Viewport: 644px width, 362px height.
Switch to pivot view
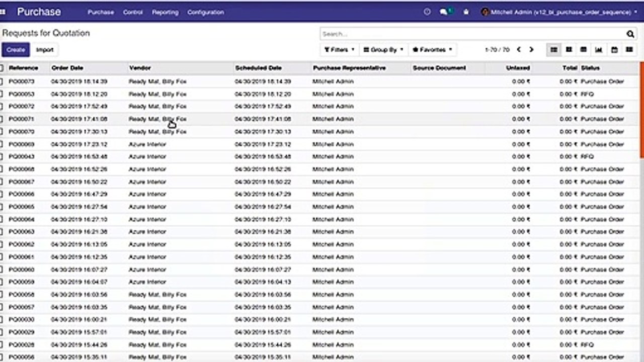[x=584, y=50]
